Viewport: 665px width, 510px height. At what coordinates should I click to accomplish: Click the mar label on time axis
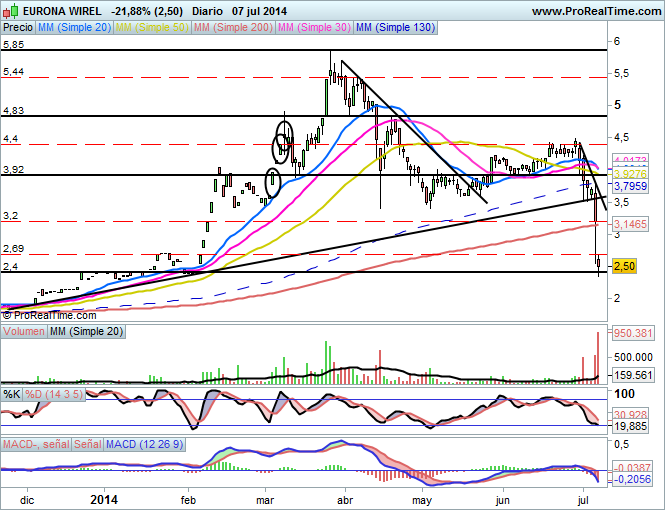(265, 500)
